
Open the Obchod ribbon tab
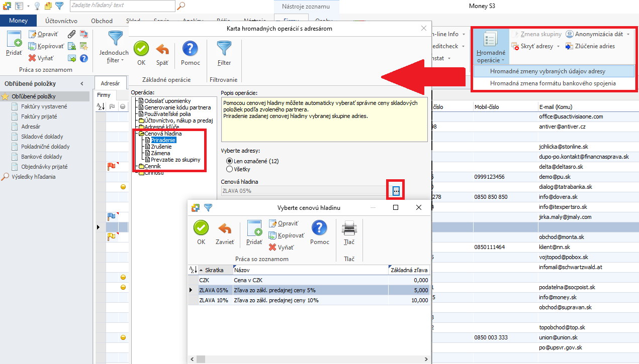pyautogui.click(x=102, y=21)
